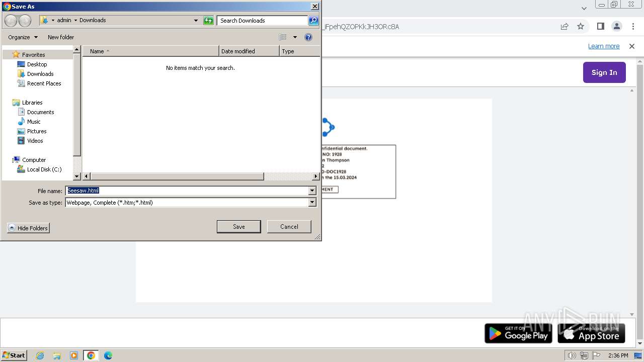Change the view with the view icon
The width and height of the screenshot is (644, 362).
tap(283, 37)
